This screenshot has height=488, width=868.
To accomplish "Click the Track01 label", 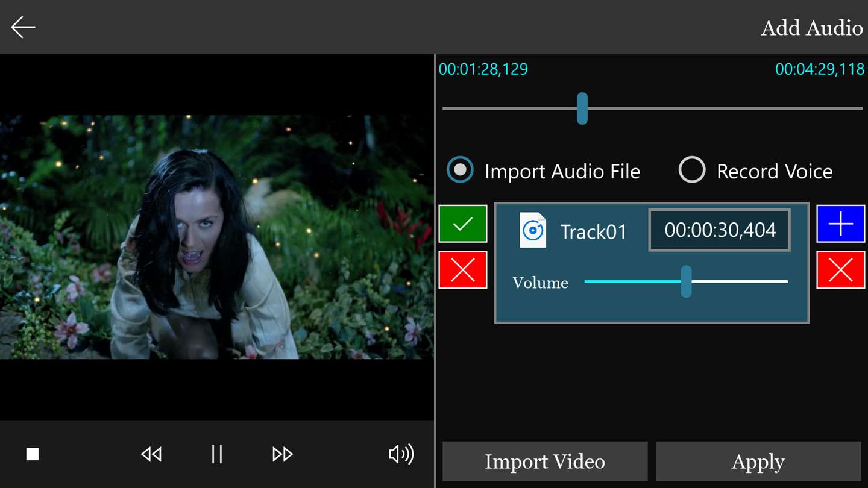I will coord(594,232).
